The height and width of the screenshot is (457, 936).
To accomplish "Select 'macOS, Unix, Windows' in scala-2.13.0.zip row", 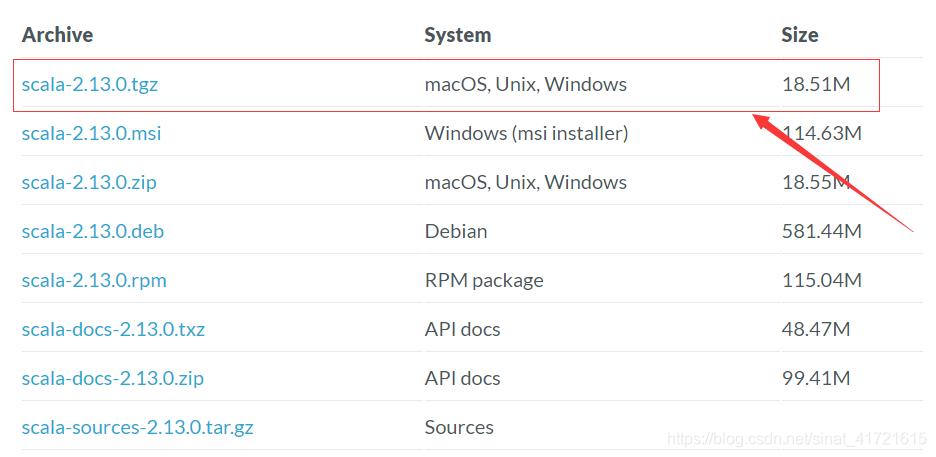I will coord(526,183).
